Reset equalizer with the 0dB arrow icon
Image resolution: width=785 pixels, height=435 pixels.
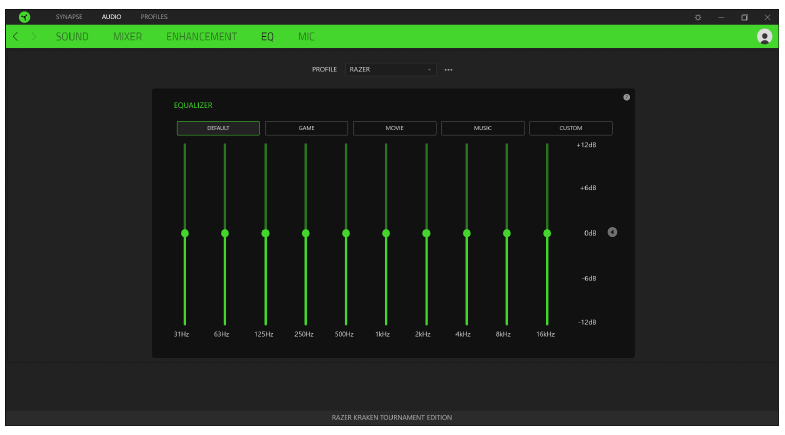[x=612, y=232]
